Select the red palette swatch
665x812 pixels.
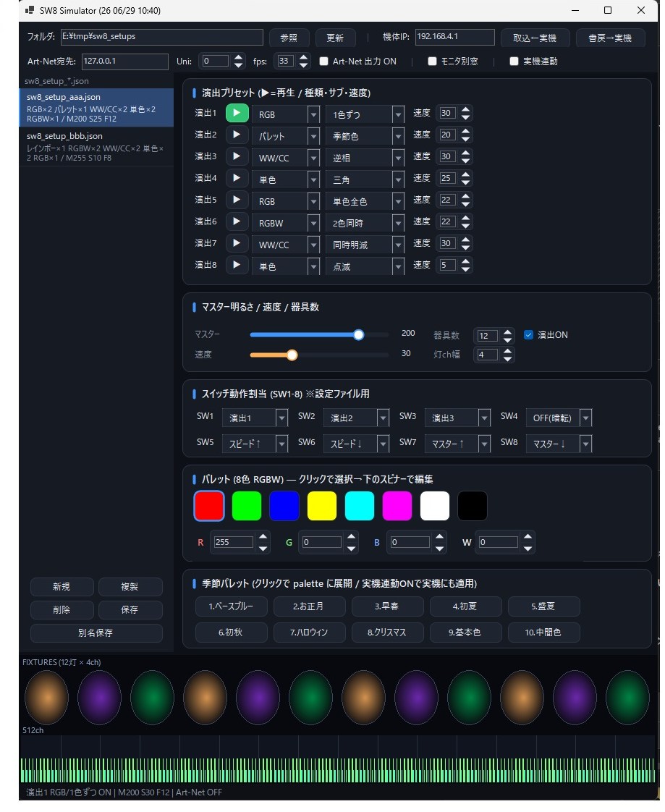(x=209, y=506)
